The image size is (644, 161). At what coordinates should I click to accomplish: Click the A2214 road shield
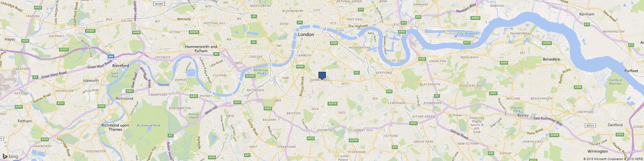tap(332, 103)
